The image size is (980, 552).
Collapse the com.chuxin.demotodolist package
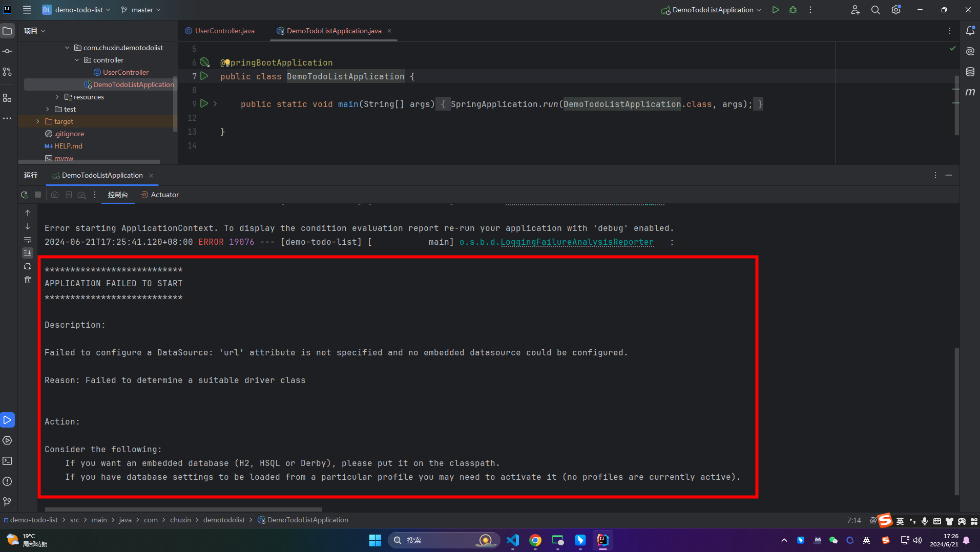pos(67,48)
